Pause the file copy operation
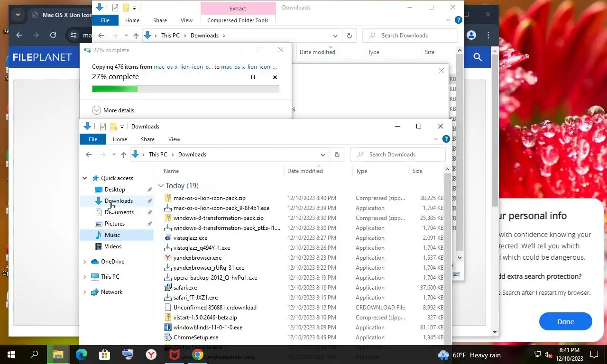 (253, 77)
